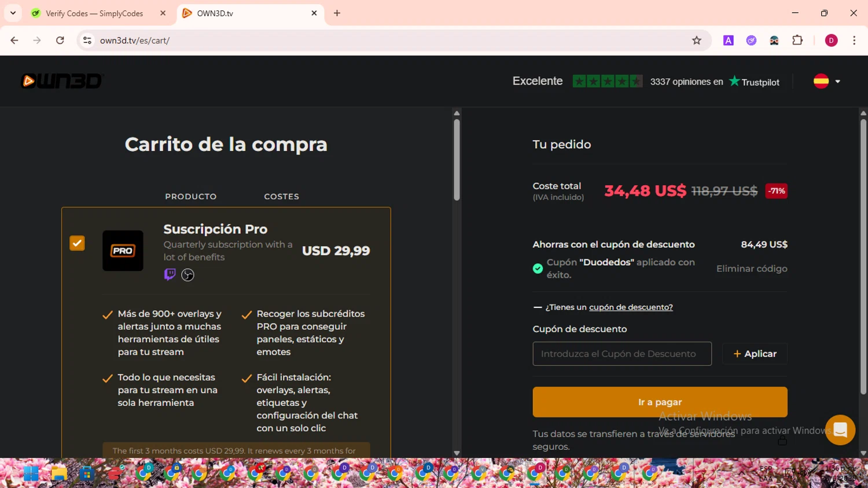The image size is (868, 488).
Task: Open the purple A extension icon
Action: point(729,41)
